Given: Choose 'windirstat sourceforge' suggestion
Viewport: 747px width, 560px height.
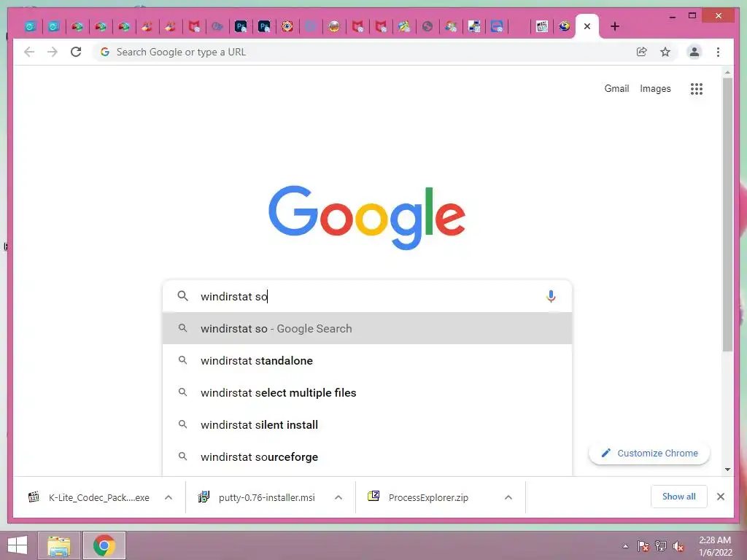Looking at the screenshot, I should (x=367, y=456).
